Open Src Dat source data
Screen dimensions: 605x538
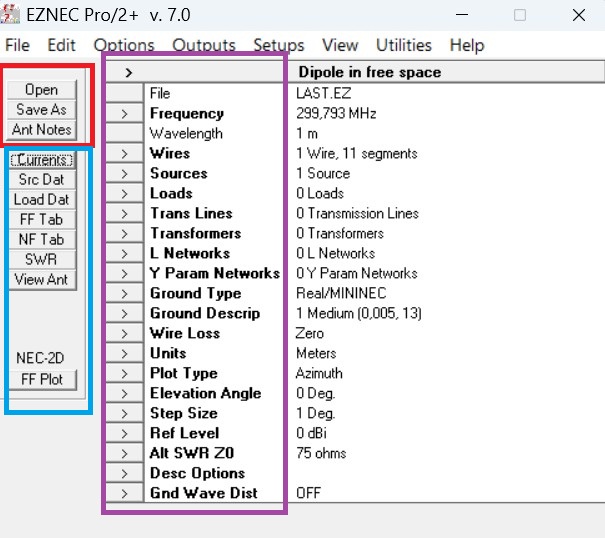point(41,180)
